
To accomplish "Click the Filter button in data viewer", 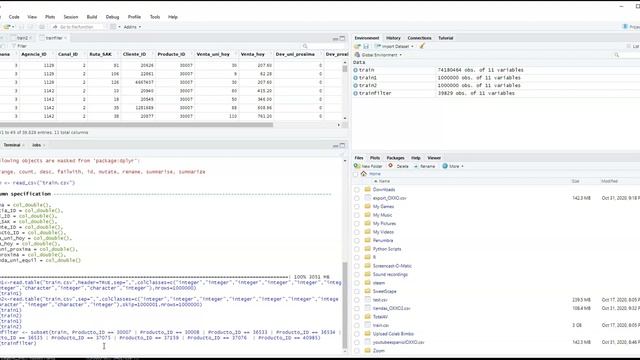I will [x=19, y=46].
